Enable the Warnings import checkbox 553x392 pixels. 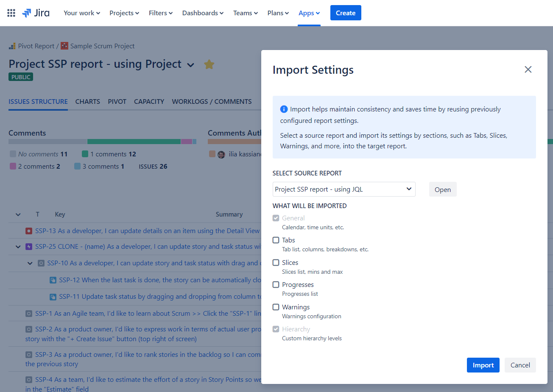tap(276, 307)
